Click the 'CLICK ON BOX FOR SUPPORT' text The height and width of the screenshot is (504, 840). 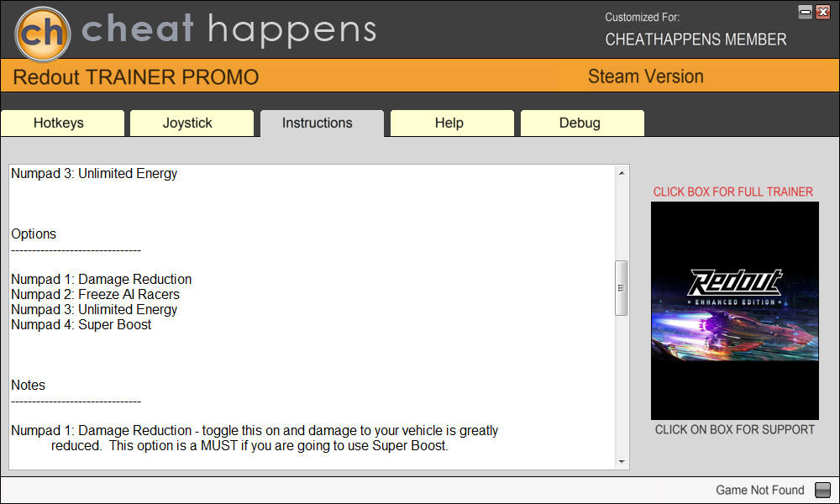pos(734,429)
